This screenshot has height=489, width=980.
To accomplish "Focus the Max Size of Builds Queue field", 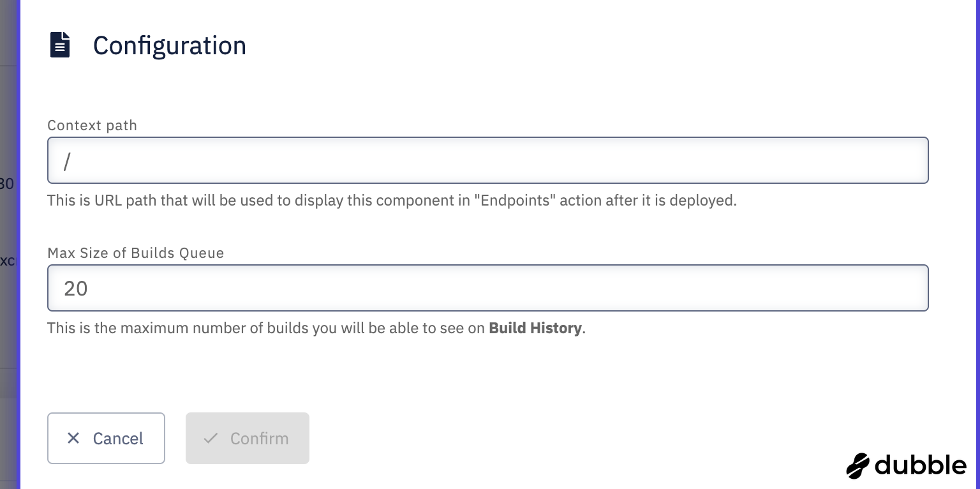I will click(x=487, y=288).
